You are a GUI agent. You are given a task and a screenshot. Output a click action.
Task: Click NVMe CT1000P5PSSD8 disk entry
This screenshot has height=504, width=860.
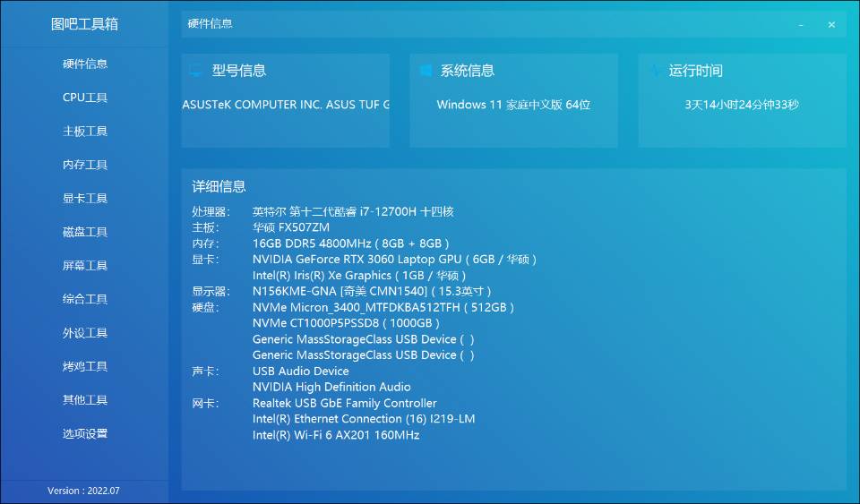coord(346,323)
